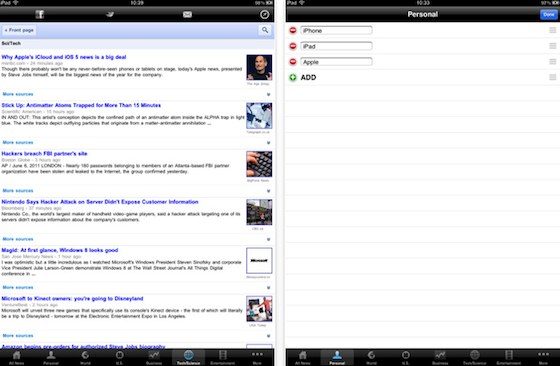Tap the Done button
560x366 pixels.
coord(549,14)
